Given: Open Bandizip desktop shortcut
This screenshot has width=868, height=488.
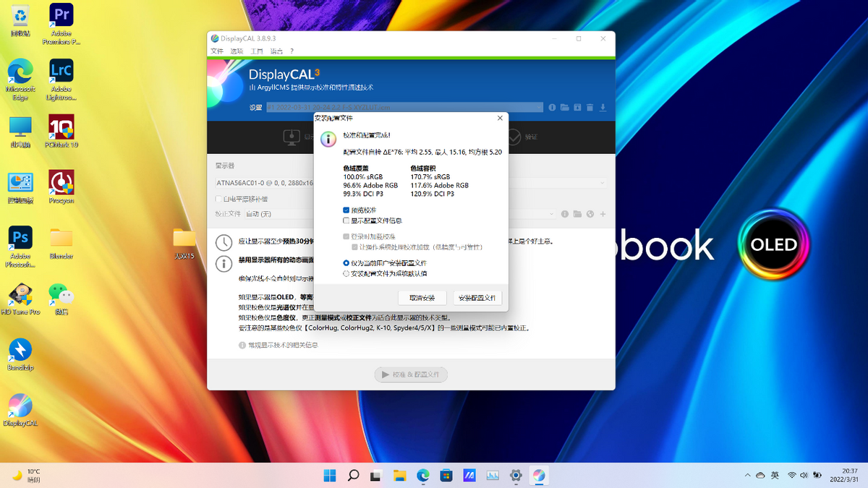Looking at the screenshot, I should click(20, 354).
